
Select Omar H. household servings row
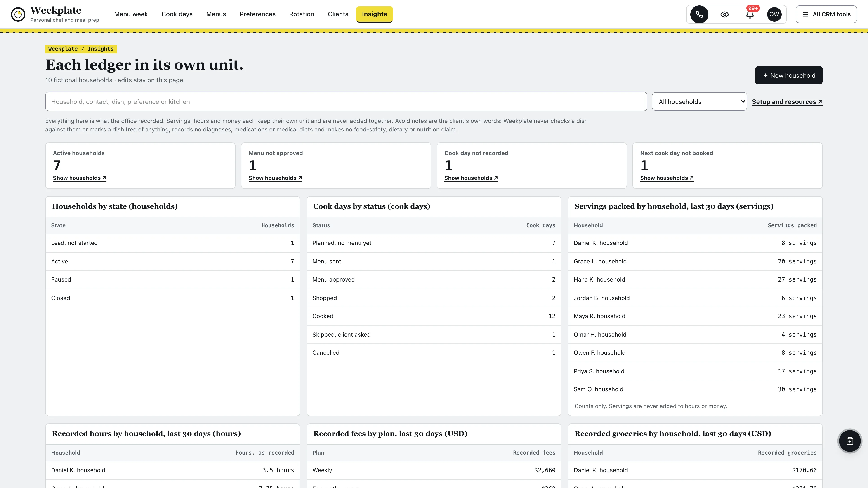tap(695, 334)
